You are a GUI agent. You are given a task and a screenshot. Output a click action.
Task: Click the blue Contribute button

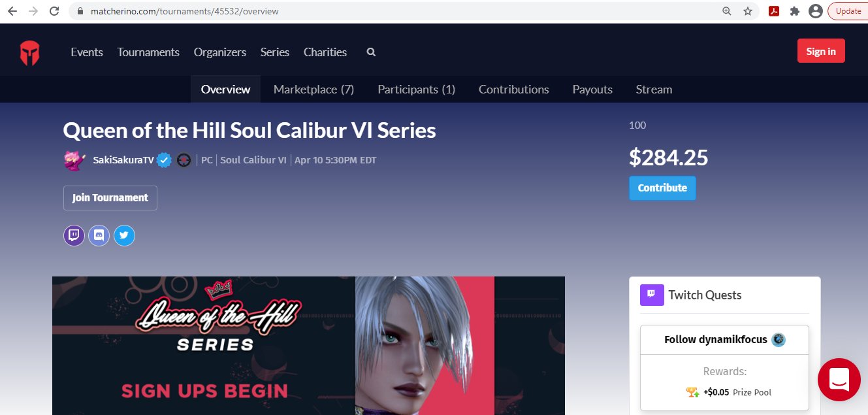point(662,188)
